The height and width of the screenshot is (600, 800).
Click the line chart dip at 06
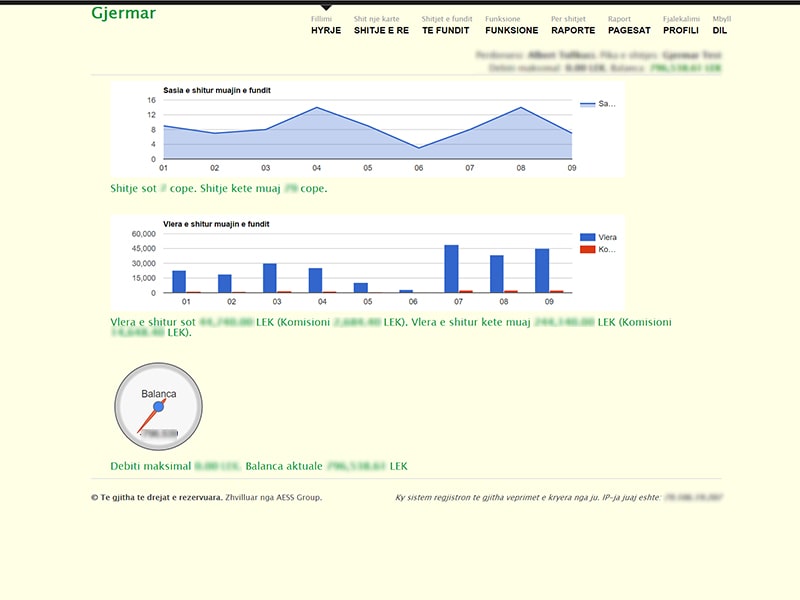[x=419, y=148]
